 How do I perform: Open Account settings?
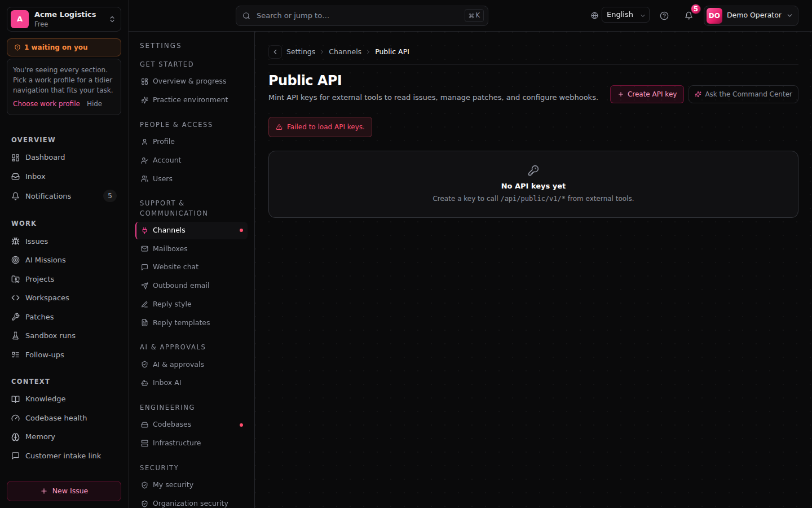click(x=192, y=160)
